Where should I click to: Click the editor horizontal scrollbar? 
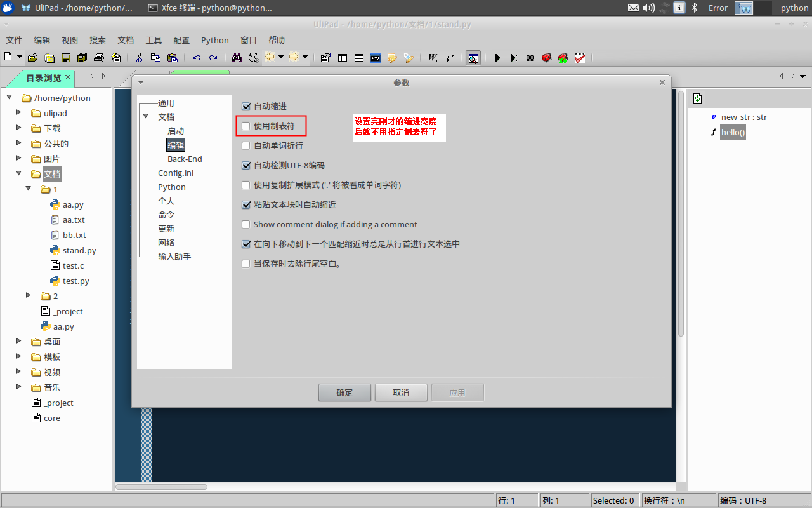[161, 486]
